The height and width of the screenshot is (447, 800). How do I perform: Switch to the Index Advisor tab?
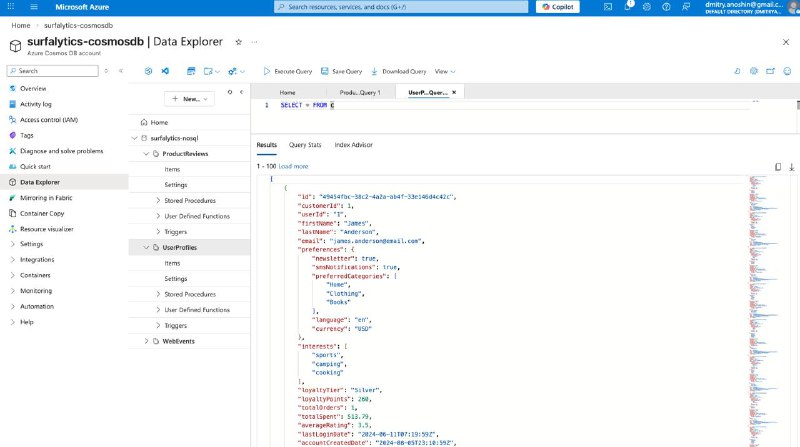(353, 145)
